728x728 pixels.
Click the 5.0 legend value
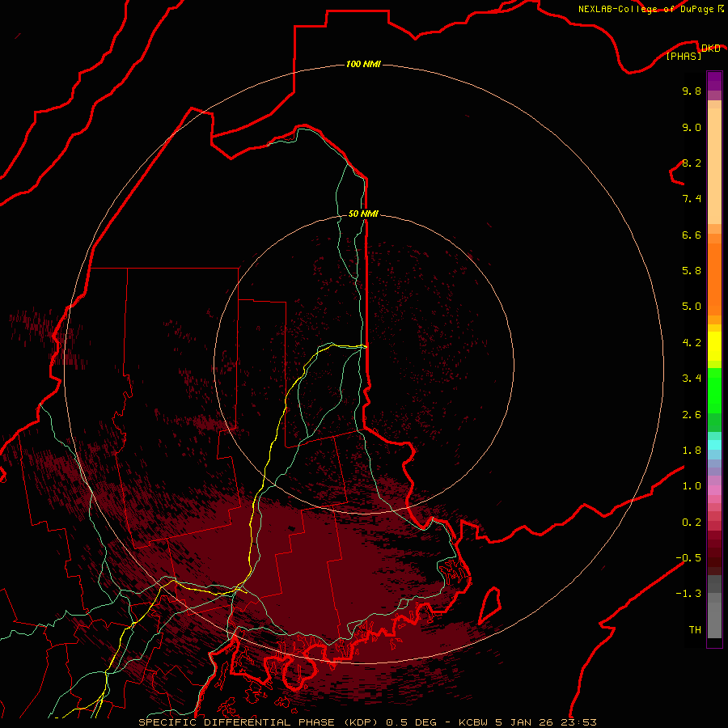[692, 307]
